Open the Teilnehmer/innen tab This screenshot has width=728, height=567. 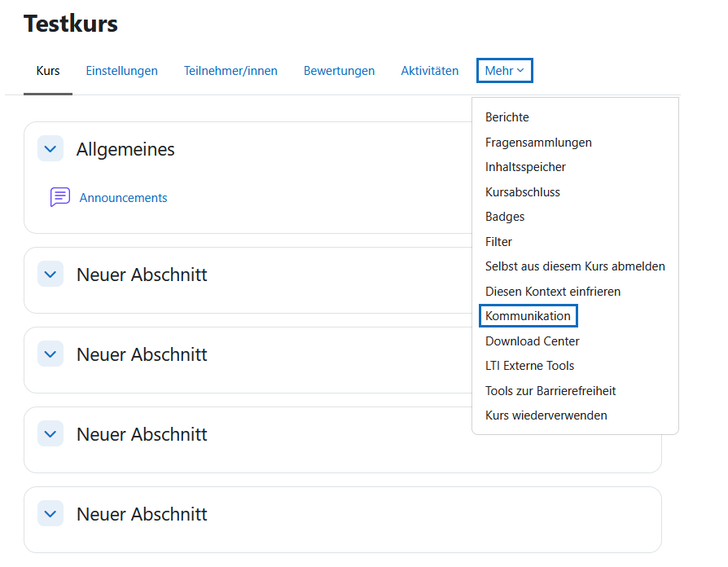coord(230,71)
